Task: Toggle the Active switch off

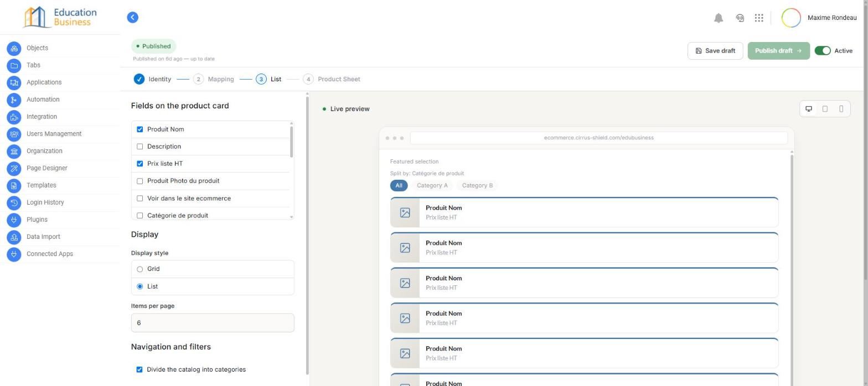Action: (x=823, y=51)
